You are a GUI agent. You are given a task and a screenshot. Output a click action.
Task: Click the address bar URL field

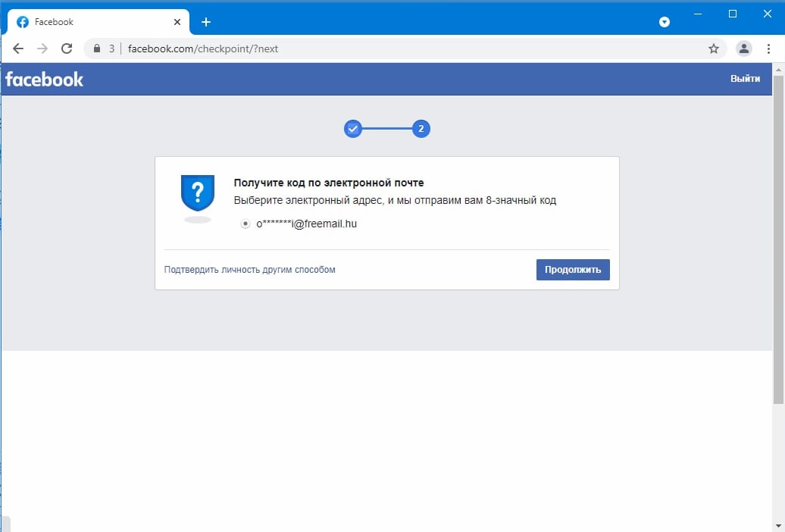point(405,49)
